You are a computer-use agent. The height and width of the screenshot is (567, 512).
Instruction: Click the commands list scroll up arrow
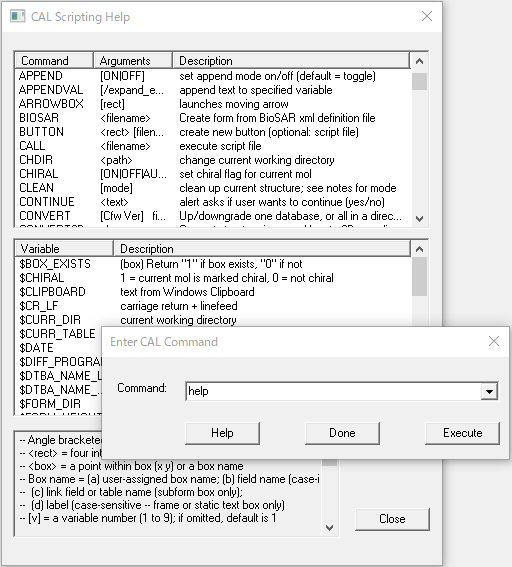(x=419, y=61)
